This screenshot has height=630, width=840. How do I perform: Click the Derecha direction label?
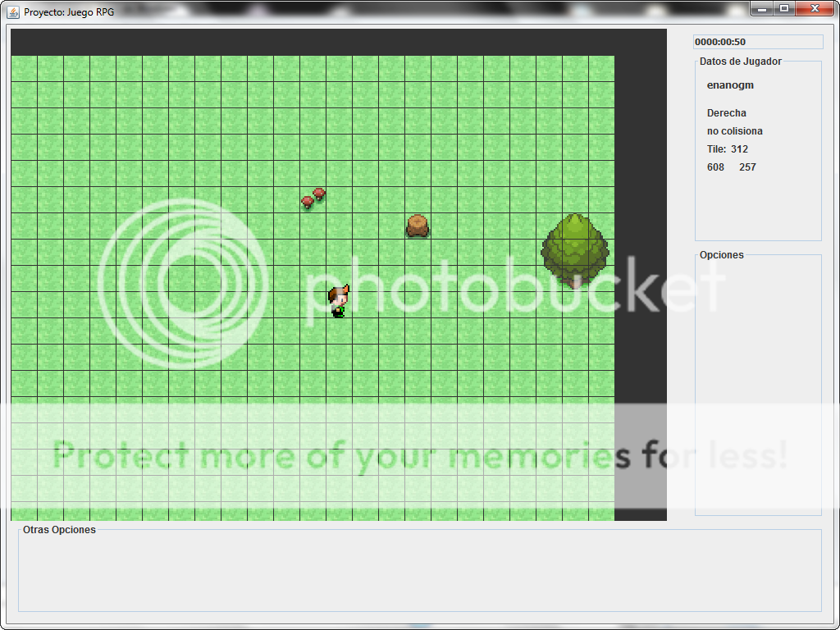click(727, 113)
